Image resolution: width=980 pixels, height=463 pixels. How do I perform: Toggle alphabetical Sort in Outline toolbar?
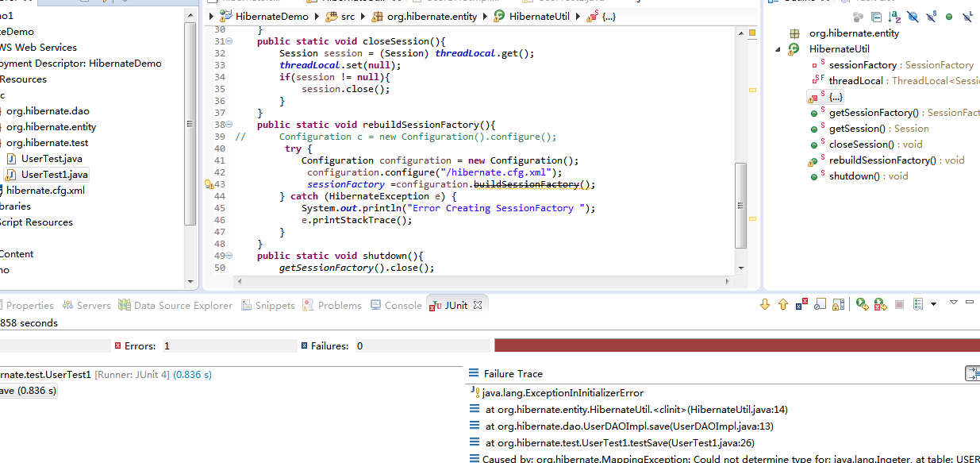tap(894, 17)
